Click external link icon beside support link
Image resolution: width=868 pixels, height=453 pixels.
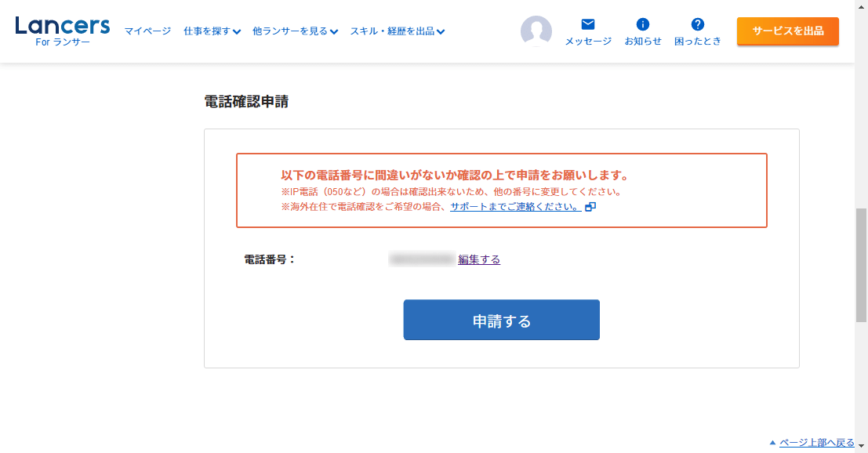(590, 207)
